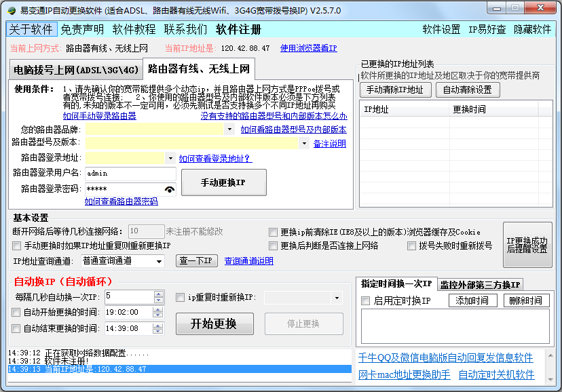The width and height of the screenshot is (562, 392).
Task: Expand the 路由器型号及版本 dropdown
Action: coord(304,143)
